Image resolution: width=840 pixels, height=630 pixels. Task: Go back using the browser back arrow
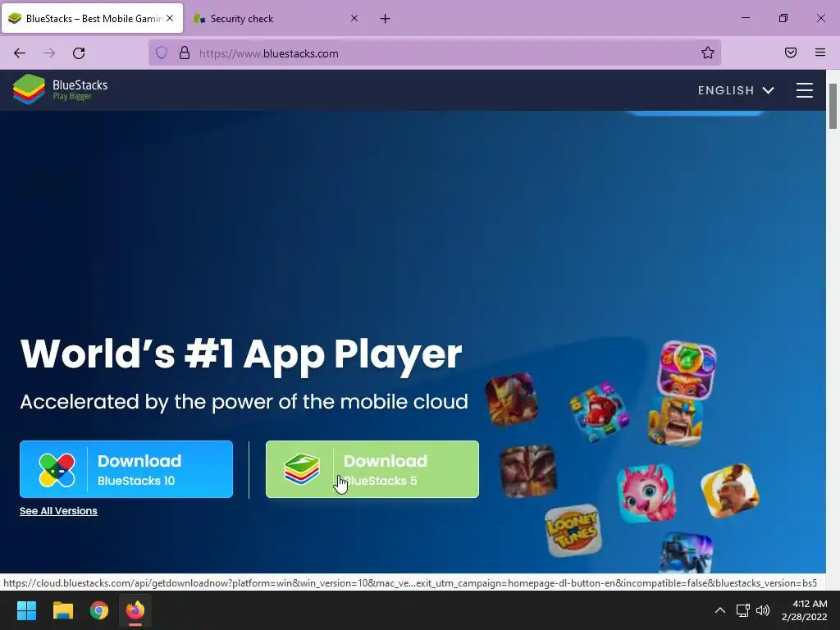(x=20, y=53)
